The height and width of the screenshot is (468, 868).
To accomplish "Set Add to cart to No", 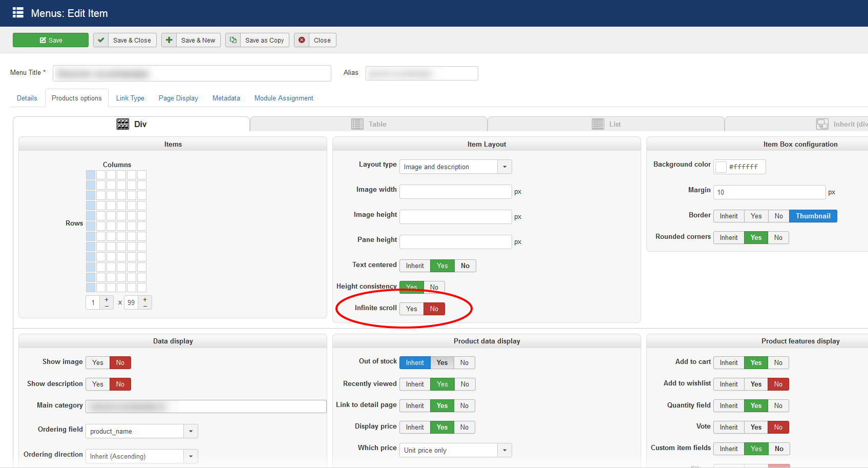I will click(x=778, y=362).
